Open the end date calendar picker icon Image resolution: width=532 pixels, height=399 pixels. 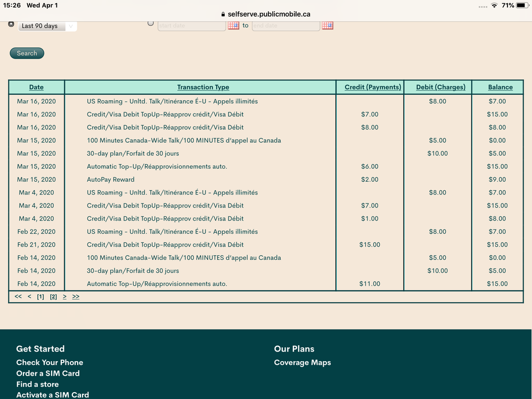(x=327, y=25)
